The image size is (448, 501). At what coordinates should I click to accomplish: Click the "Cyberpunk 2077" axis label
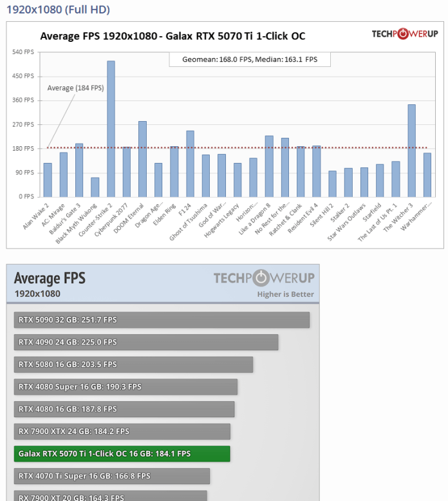pyautogui.click(x=111, y=220)
